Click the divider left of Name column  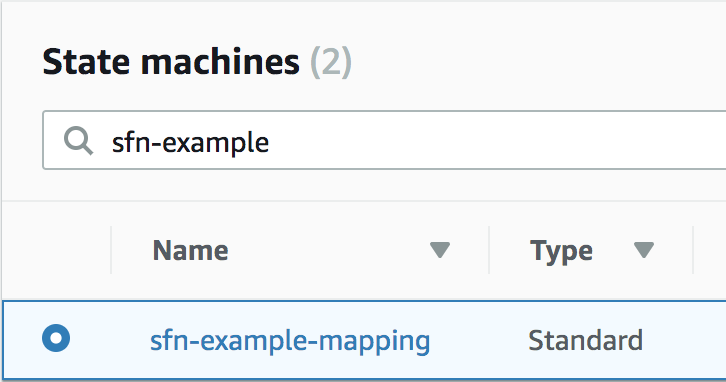coord(111,250)
